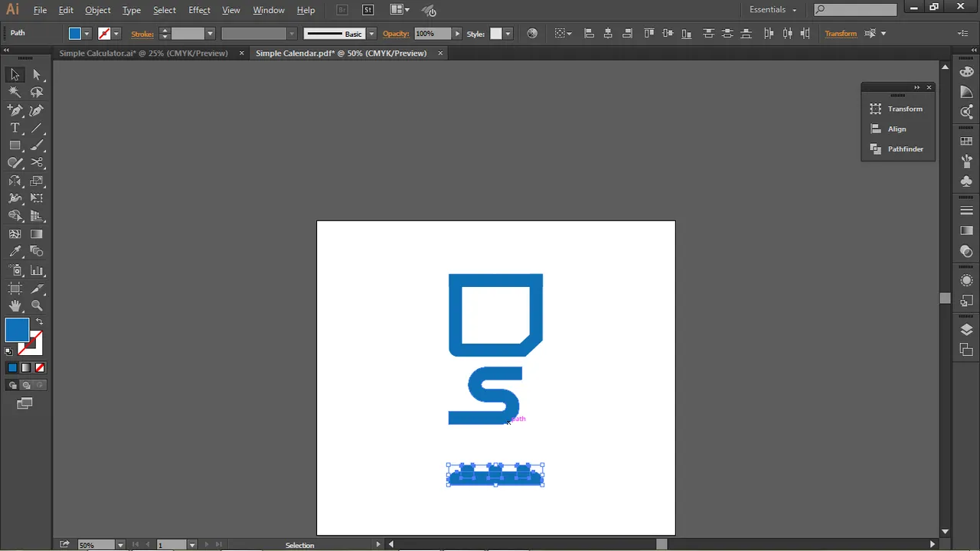This screenshot has height=551, width=980.
Task: Click the orange Opacity link
Action: 396,34
